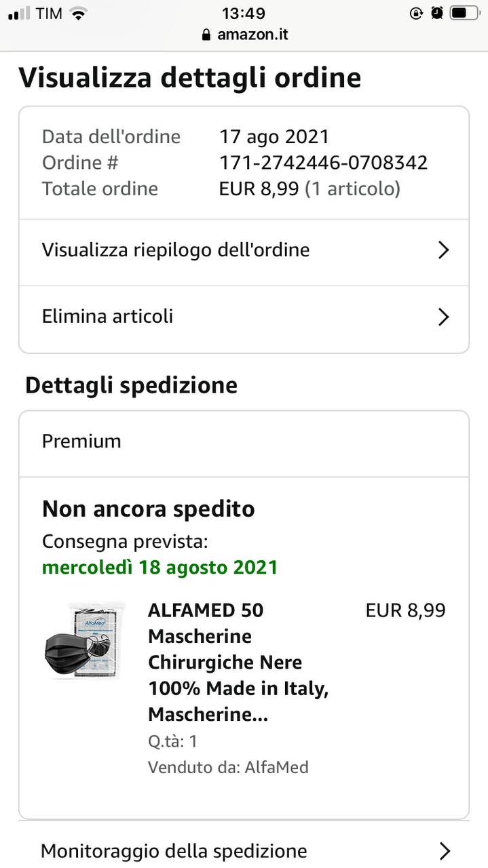
Task: Open the chevron next to Elimina articoli
Action: (443, 317)
